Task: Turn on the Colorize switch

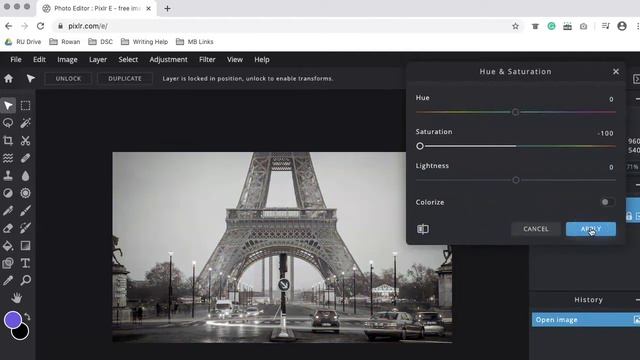Action: coord(607,202)
